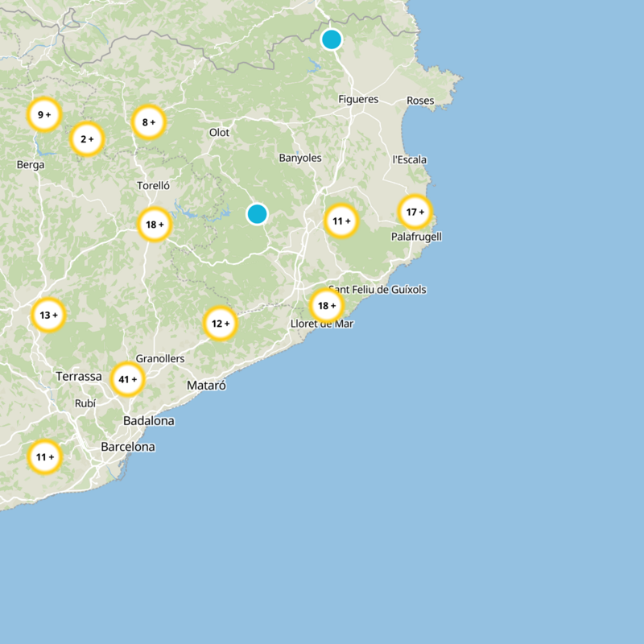Click the Banyoles label

tap(300, 158)
